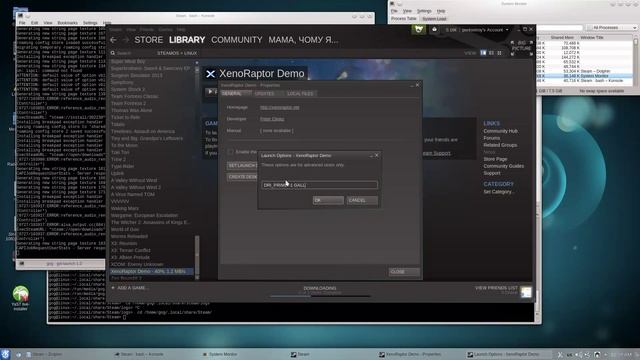Select XenoRaptor Demo in game list
Image resolution: width=640 pixels, height=360 pixels.
151,271
